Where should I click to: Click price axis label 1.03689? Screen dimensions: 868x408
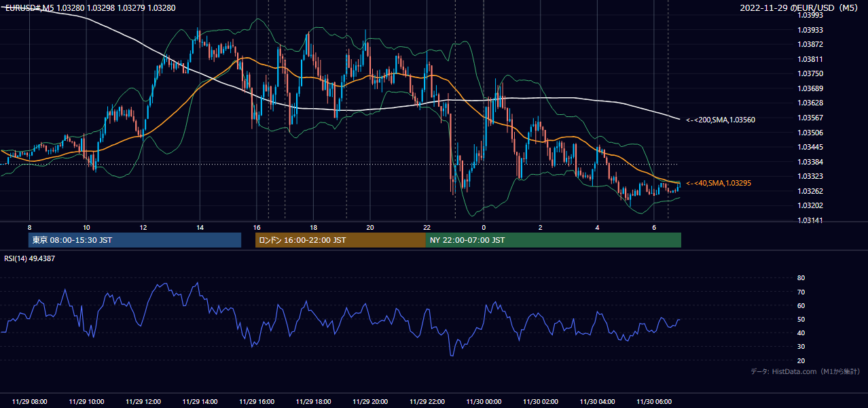810,88
